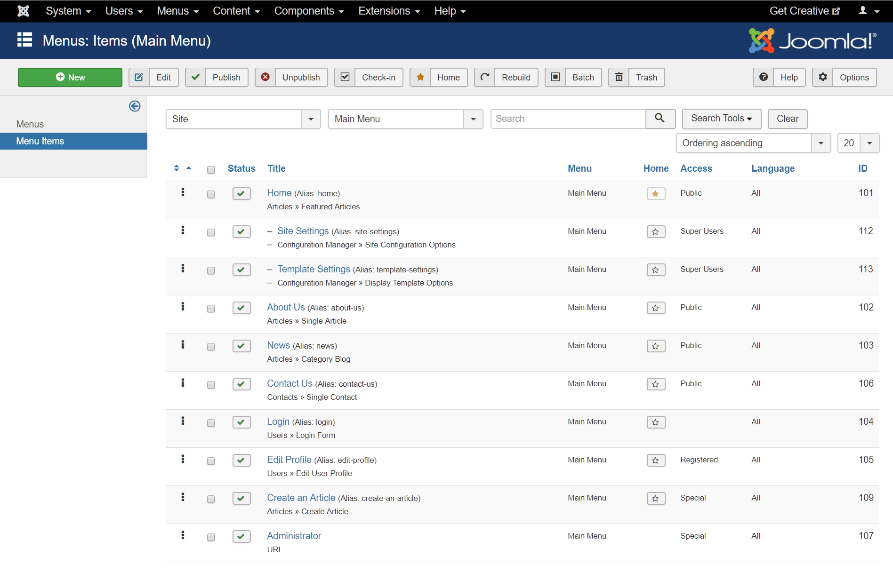This screenshot has height=588, width=893.
Task: Click the Options gear icon
Action: click(x=823, y=77)
